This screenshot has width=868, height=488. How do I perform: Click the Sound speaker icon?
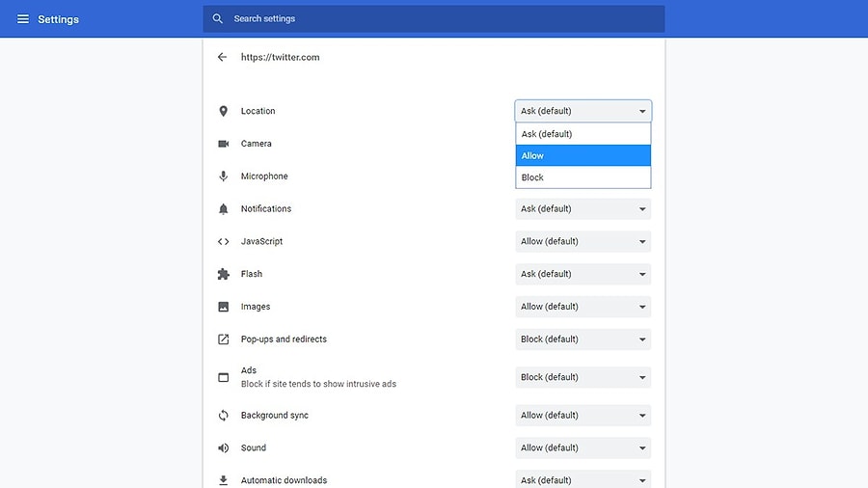[223, 447]
